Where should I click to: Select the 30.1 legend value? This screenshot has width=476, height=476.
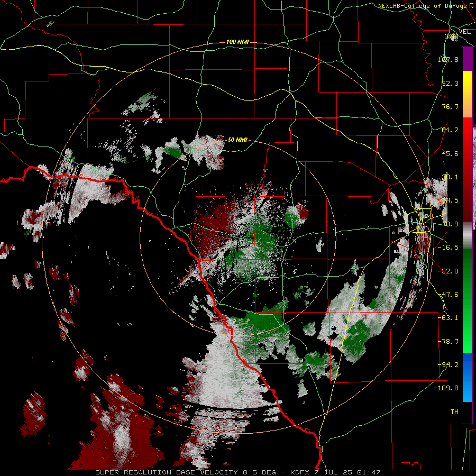point(450,177)
